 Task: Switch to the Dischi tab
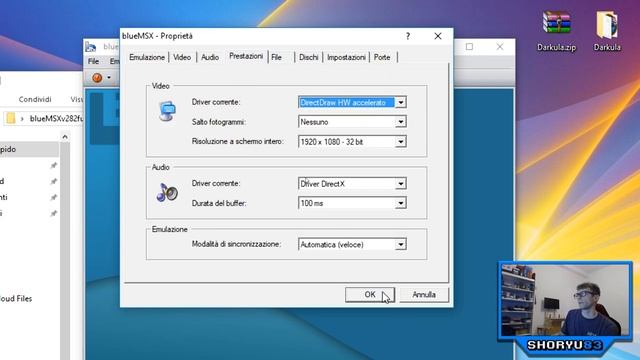[x=309, y=57]
